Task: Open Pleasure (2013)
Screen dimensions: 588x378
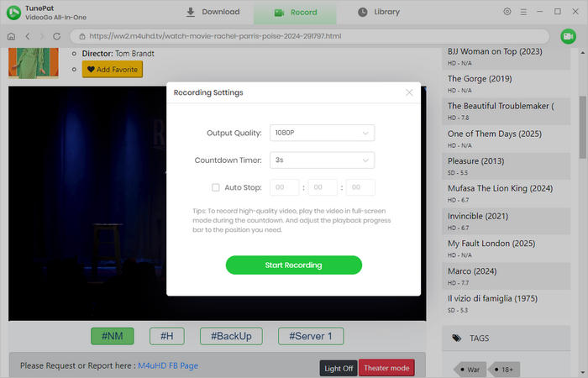Action: tap(476, 161)
